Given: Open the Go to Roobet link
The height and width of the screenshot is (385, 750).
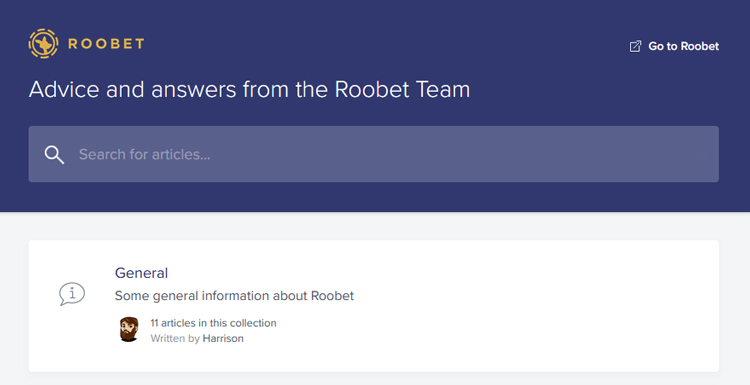Looking at the screenshot, I should (x=674, y=46).
